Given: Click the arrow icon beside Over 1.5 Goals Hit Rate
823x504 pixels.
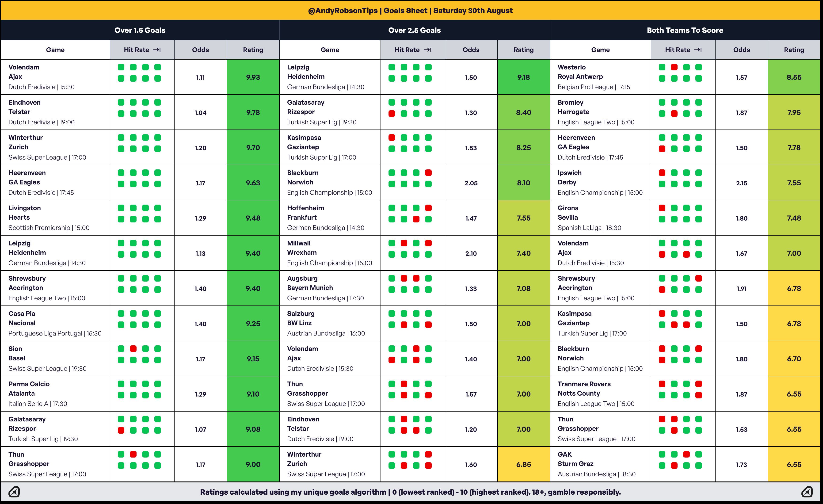Looking at the screenshot, I should pos(157,50).
